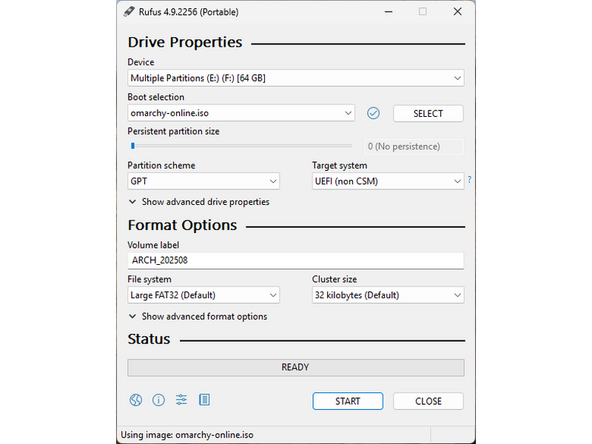The image size is (592, 444).
Task: Click the Volume label ARCH_202508 field
Action: (296, 261)
